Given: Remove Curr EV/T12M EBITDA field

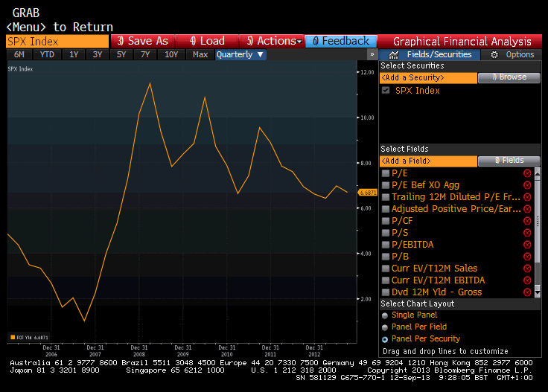Looking at the screenshot, I should pos(527,280).
